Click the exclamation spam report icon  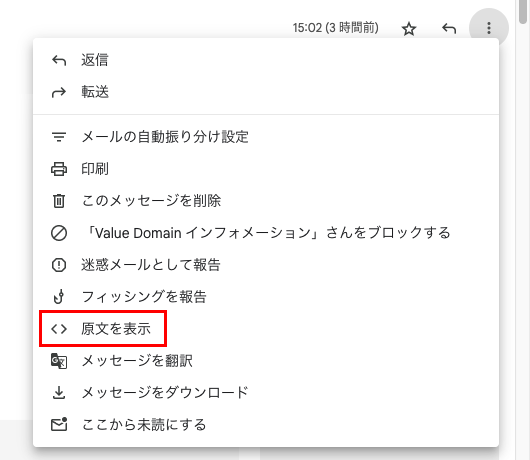[x=59, y=265]
